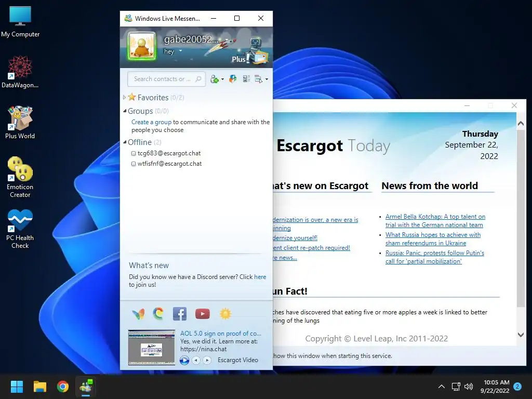Open notification center badge showing 2
This screenshot has width=532, height=399.
point(517,387)
